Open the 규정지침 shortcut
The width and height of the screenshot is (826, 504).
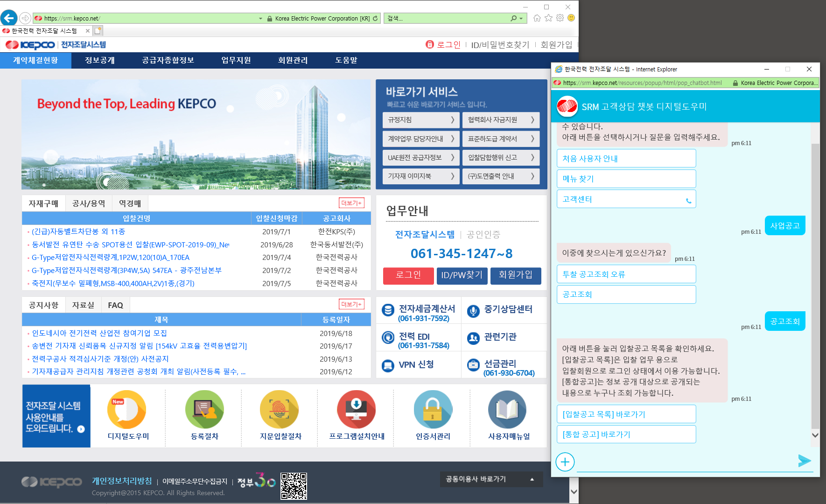pyautogui.click(x=421, y=120)
